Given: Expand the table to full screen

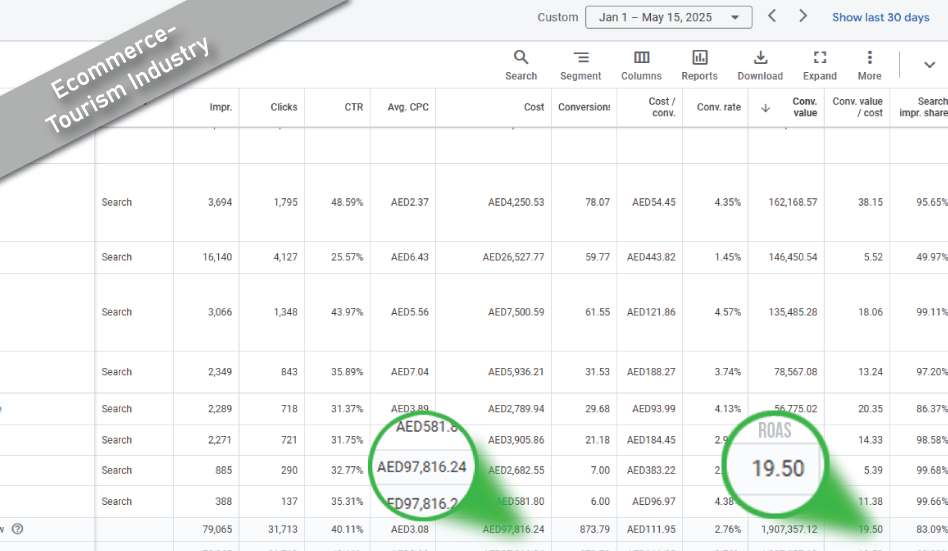Looking at the screenshot, I should 819,58.
